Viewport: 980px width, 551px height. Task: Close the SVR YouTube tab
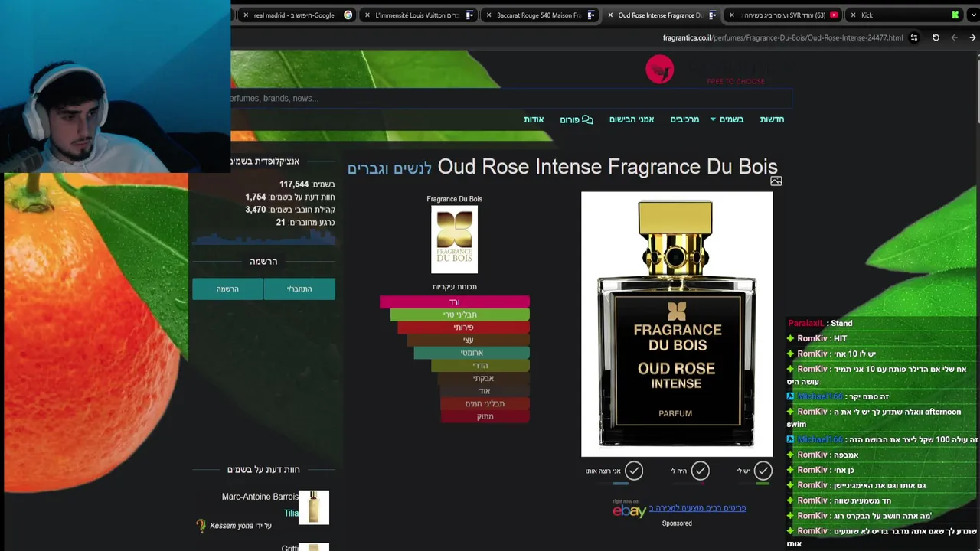pyautogui.click(x=732, y=15)
